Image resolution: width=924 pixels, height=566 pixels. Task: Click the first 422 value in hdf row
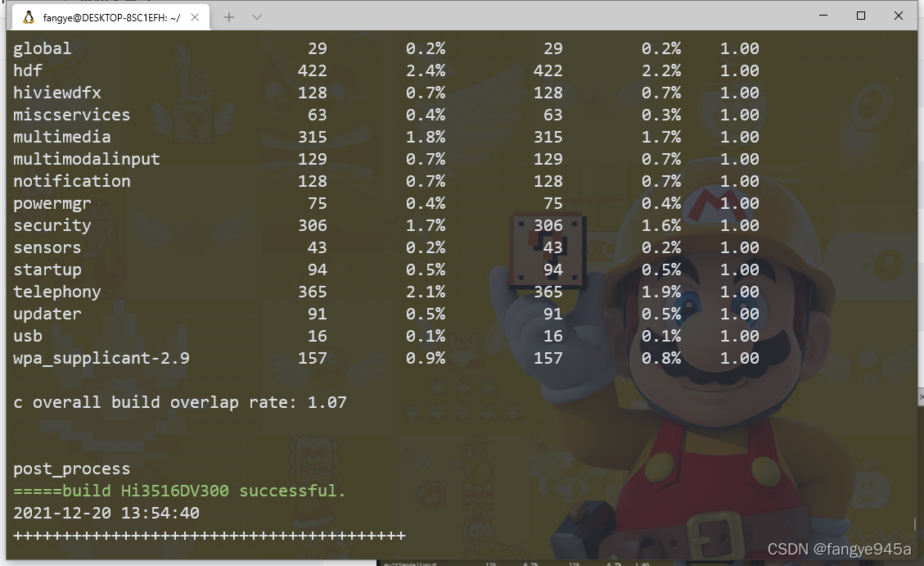coord(313,70)
